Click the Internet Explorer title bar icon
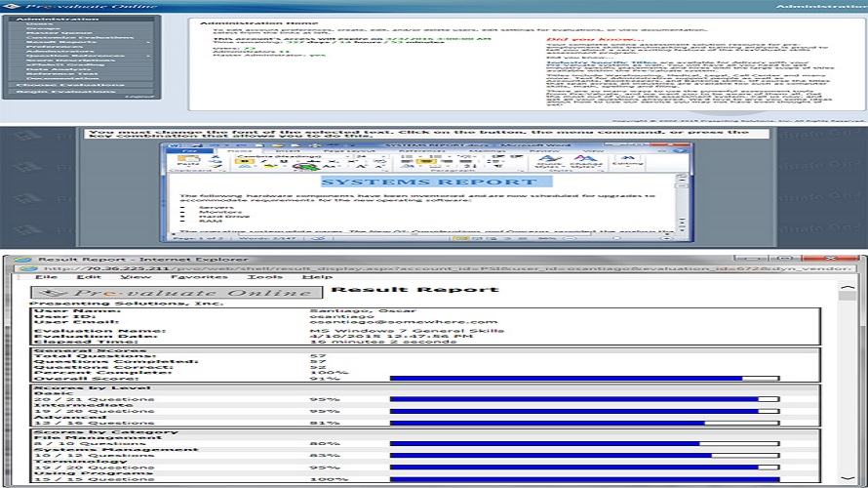The image size is (868, 488). coord(22,260)
